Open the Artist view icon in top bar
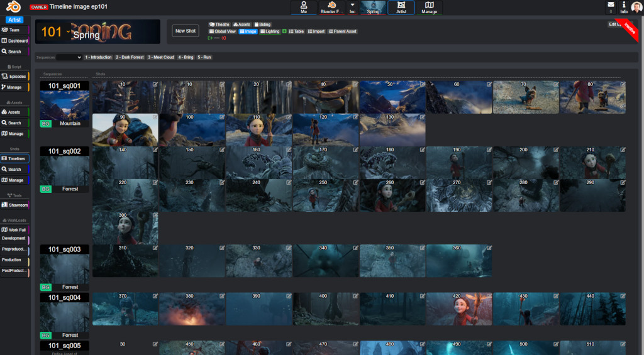The height and width of the screenshot is (355, 644). [x=401, y=8]
